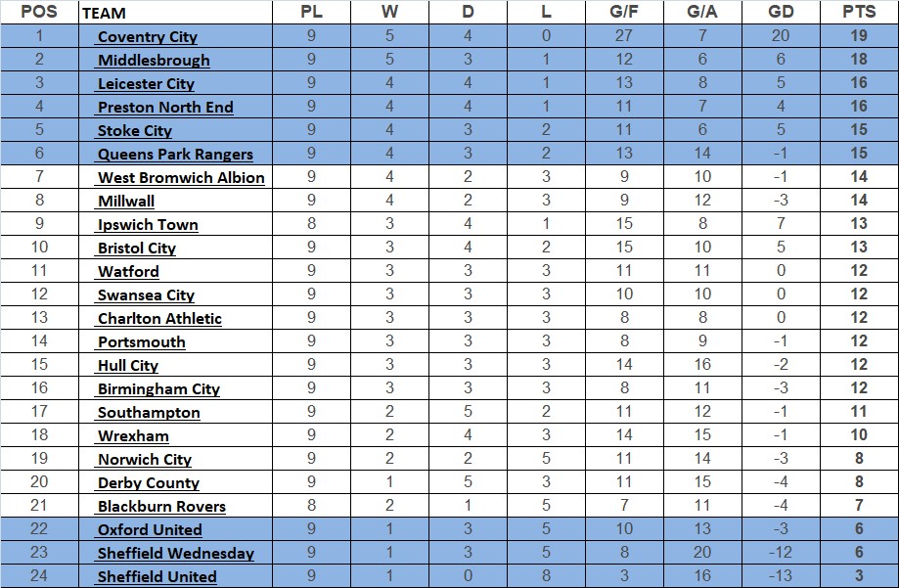Open the Watford team page link
This screenshot has height=588, width=899.
pyautogui.click(x=128, y=272)
